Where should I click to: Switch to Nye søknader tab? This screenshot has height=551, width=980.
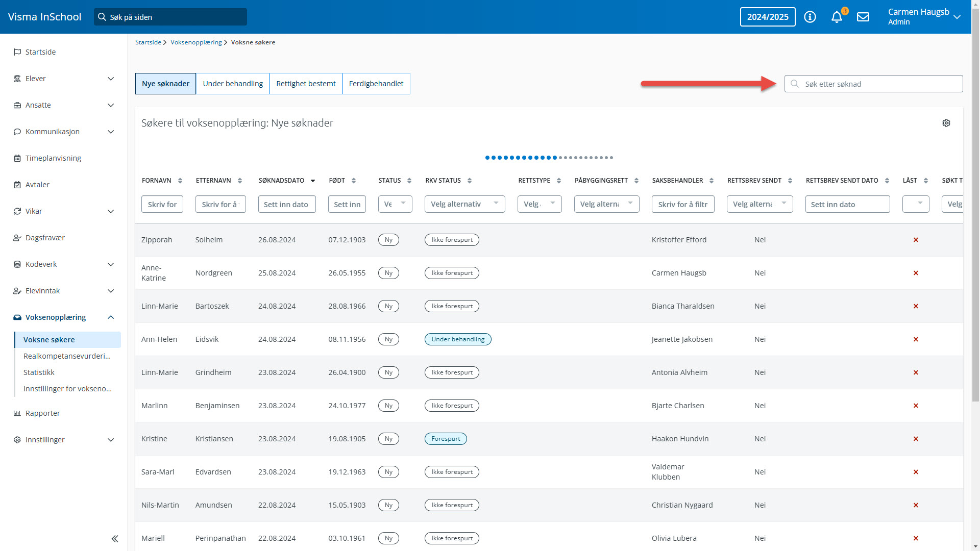(x=165, y=84)
